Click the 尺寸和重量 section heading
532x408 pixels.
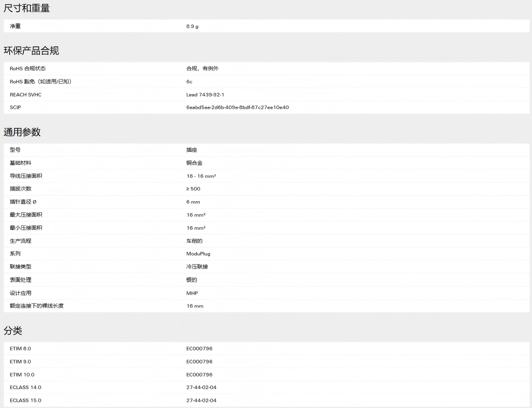pos(27,8)
